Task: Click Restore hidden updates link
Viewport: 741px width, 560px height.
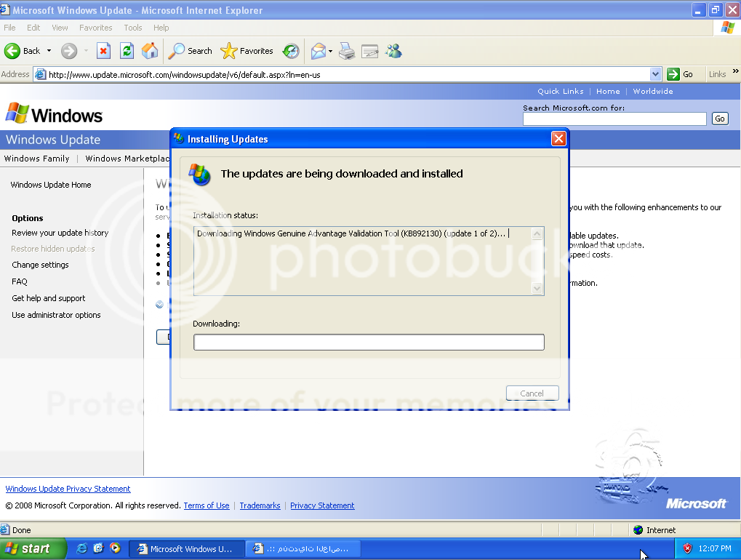Action: (53, 249)
